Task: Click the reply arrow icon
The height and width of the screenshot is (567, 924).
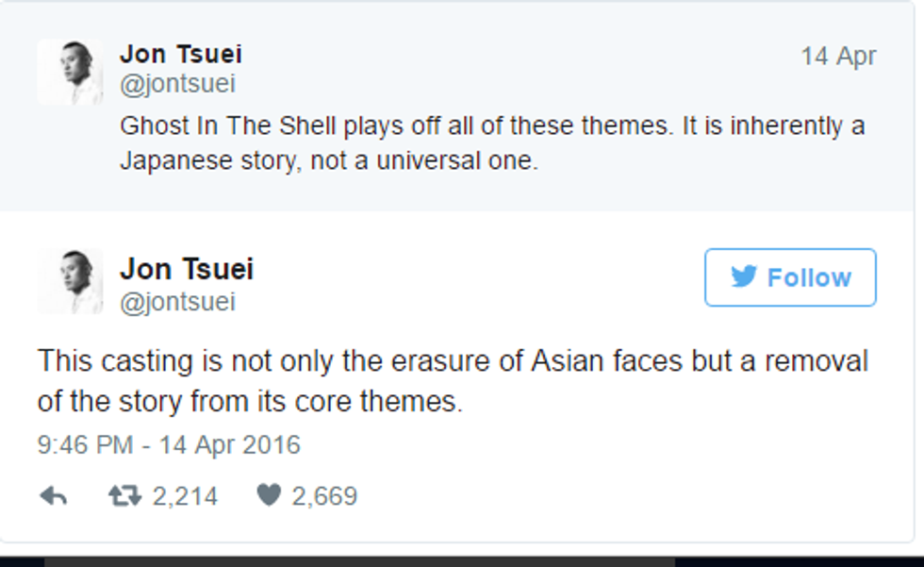Action: tap(53, 496)
